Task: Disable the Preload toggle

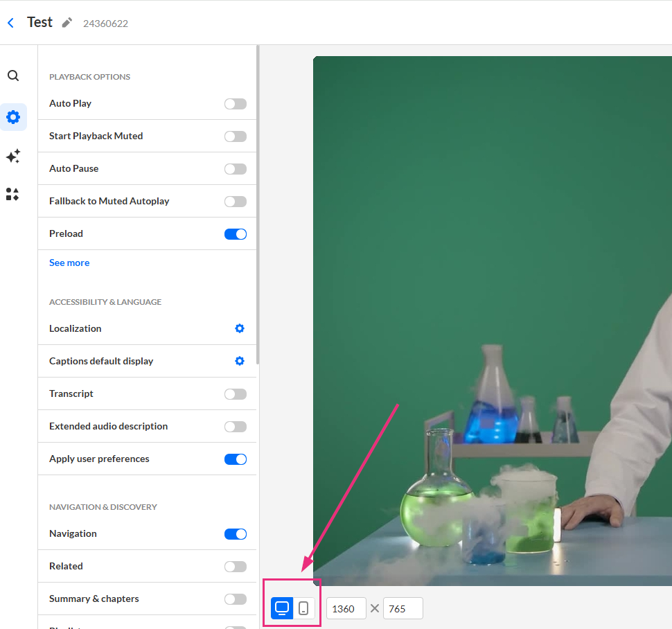Action: coord(236,234)
